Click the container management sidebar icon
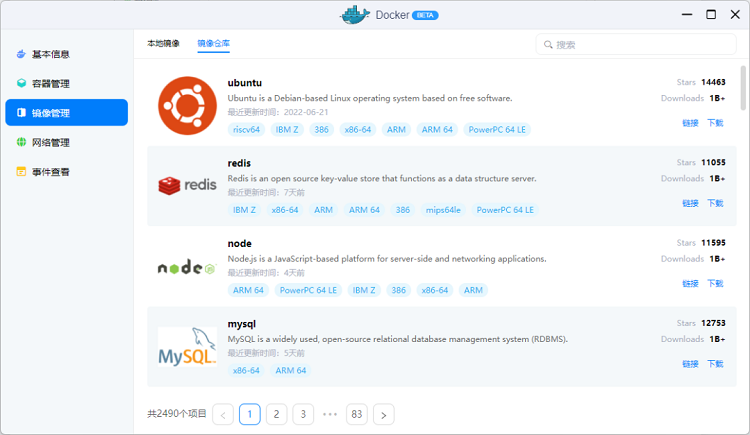 (x=21, y=84)
